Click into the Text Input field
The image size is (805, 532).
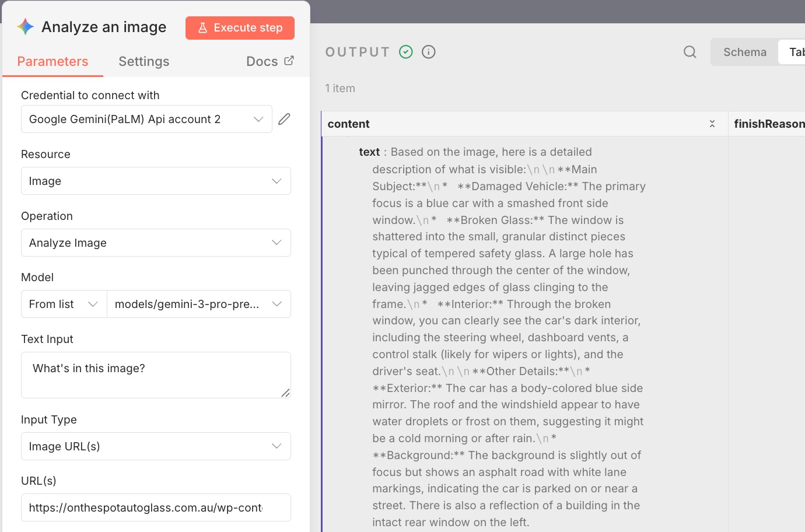pyautogui.click(x=156, y=374)
